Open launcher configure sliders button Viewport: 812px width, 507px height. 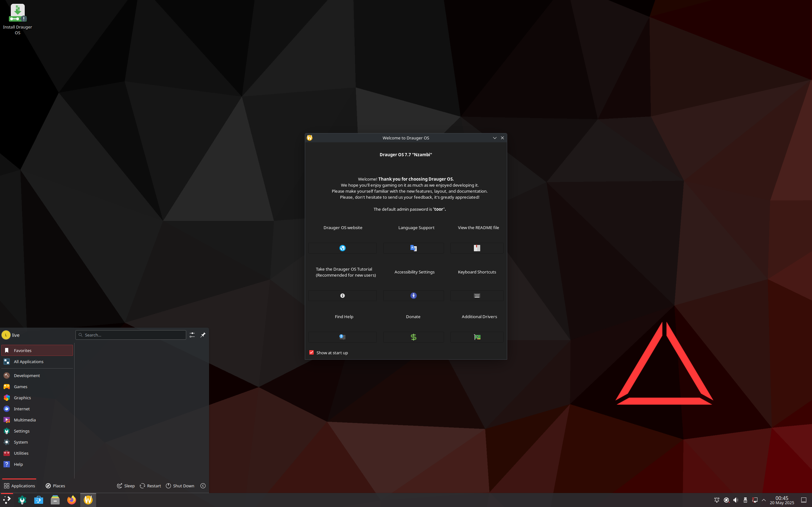(x=192, y=335)
